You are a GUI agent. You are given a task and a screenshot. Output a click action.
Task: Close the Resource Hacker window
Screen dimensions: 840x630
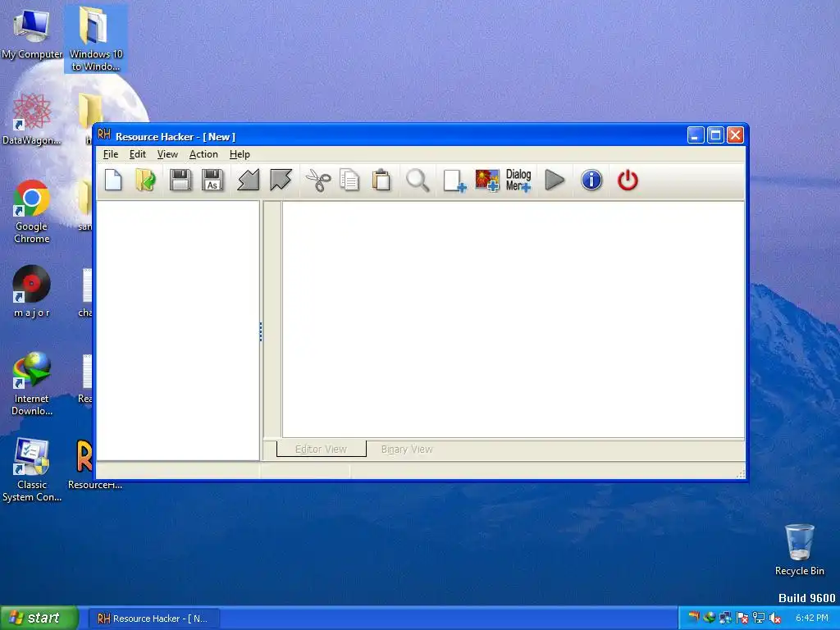(x=735, y=135)
